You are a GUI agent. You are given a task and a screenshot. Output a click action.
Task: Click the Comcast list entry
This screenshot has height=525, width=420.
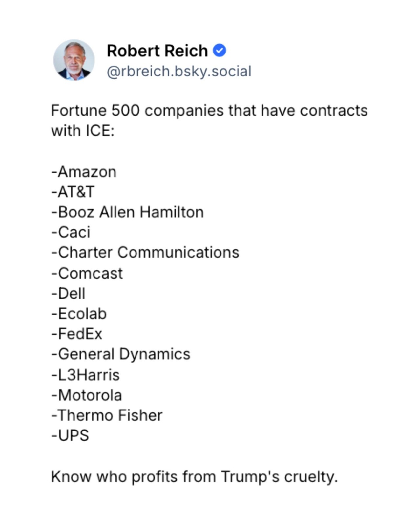tap(87, 273)
